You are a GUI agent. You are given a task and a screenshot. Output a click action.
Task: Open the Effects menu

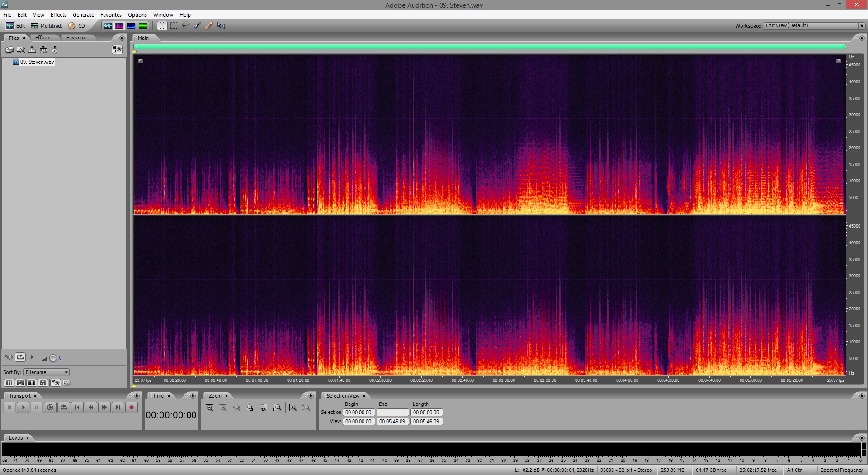click(58, 15)
